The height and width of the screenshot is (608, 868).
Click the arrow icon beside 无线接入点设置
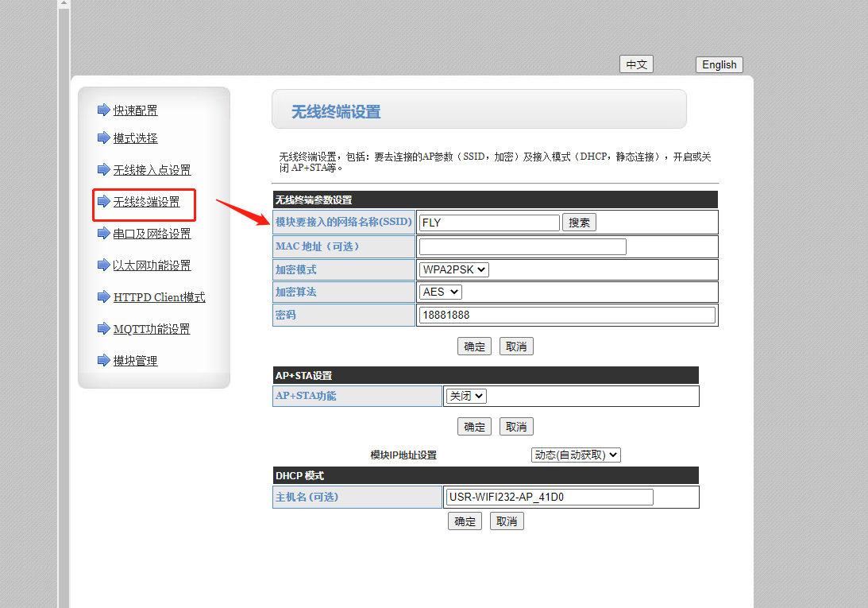click(x=103, y=170)
